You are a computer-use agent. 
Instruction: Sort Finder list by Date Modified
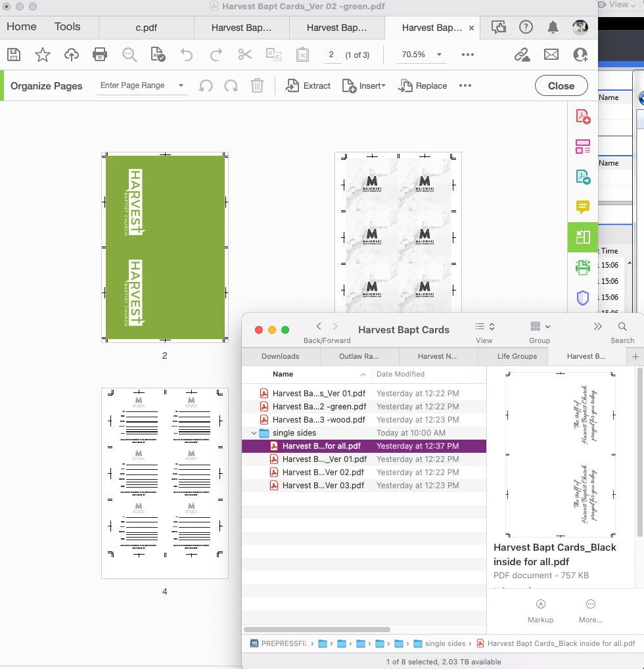click(400, 374)
